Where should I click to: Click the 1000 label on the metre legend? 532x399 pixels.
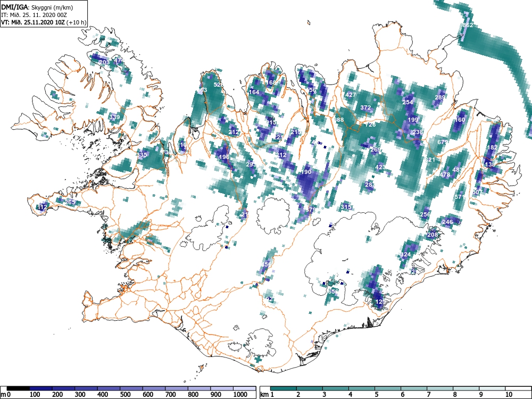[240, 395]
